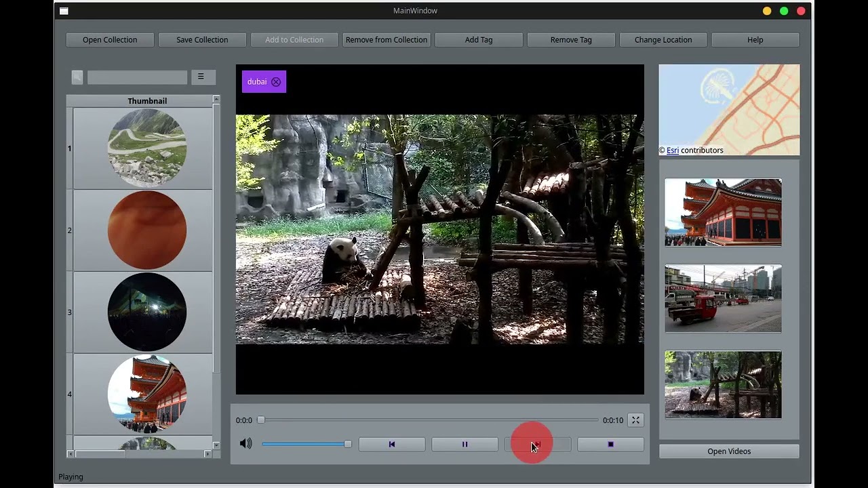868x488 pixels.
Task: Select the dark night thumbnail in row 3
Action: point(147,312)
